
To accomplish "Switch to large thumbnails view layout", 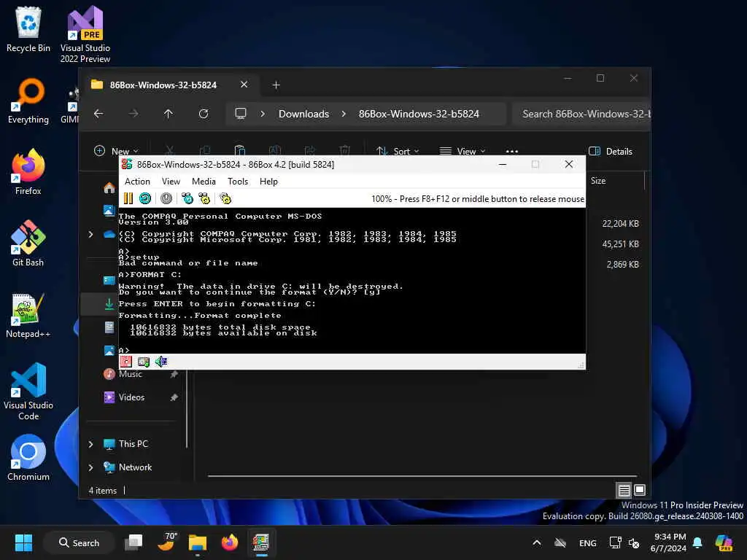I will [x=640, y=489].
